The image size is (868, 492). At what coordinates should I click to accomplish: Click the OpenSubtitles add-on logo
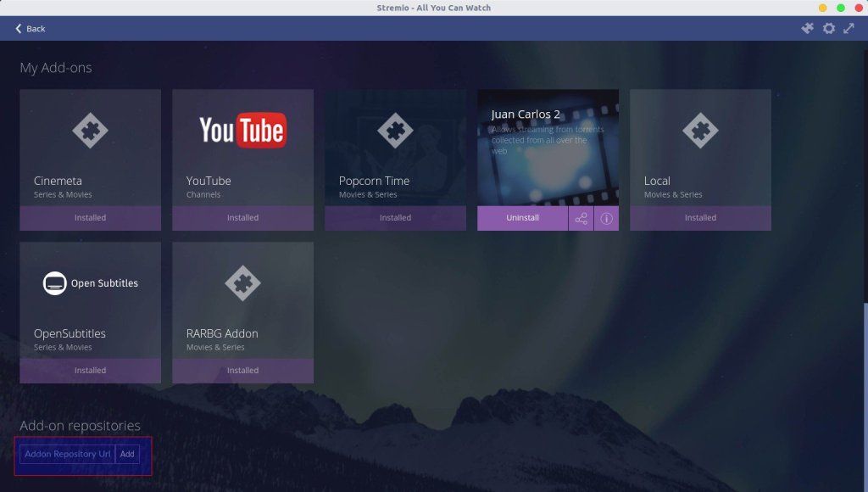coord(90,283)
